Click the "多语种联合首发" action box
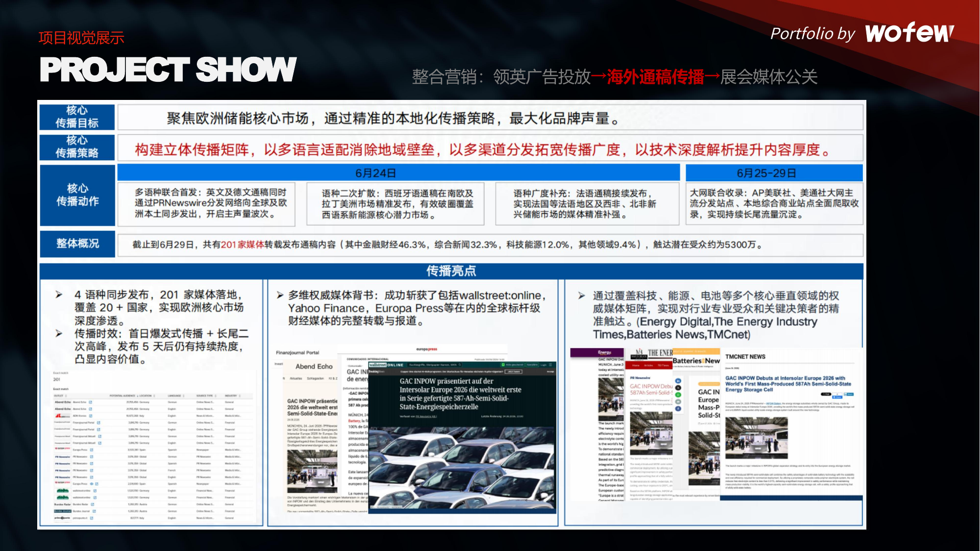Screen dimensions: 980x551 (206, 203)
